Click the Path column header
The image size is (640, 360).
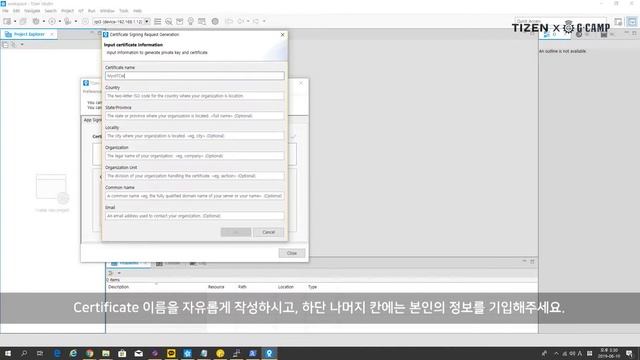(242, 287)
